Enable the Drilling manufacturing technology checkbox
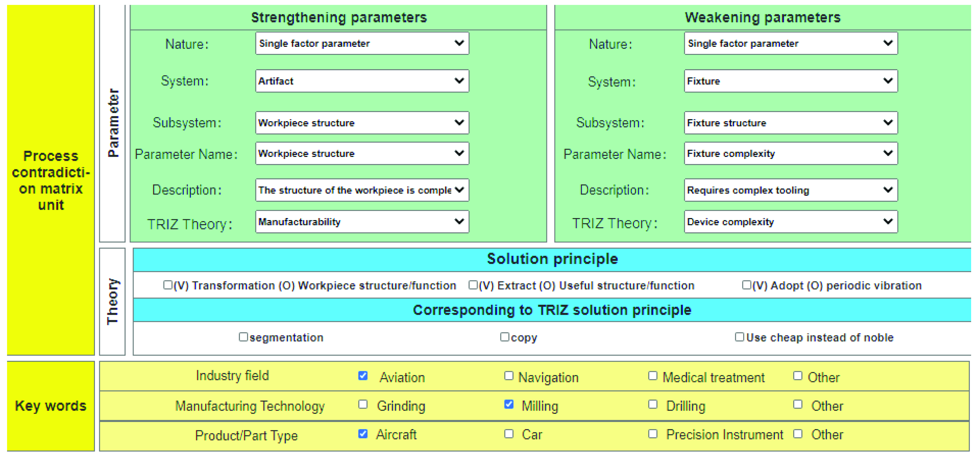Viewport: 980px width, 460px height. pos(653,404)
